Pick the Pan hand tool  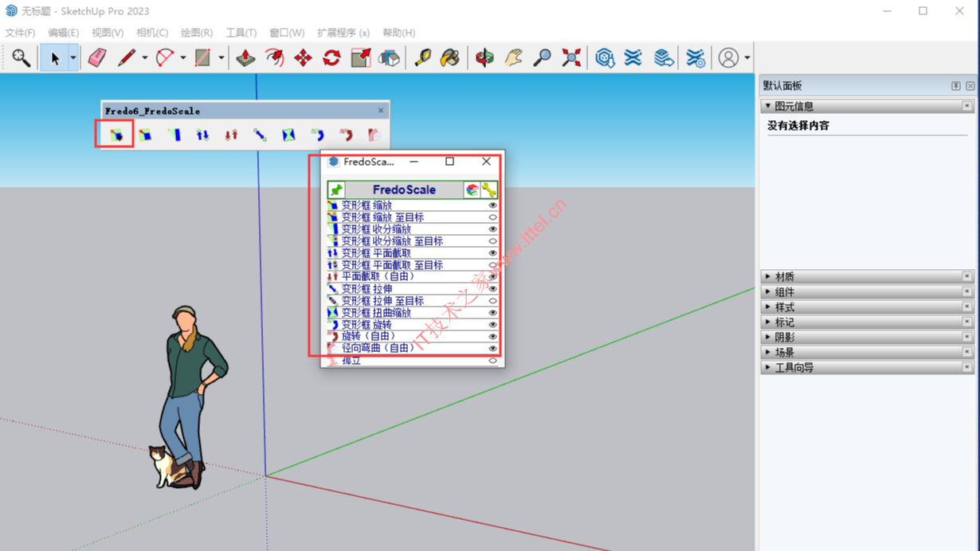click(513, 57)
